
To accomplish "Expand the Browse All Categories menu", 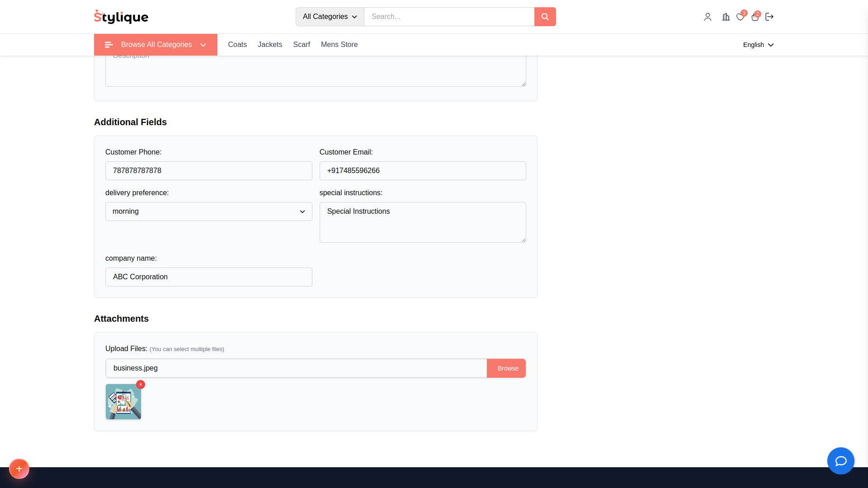I will coord(156,45).
